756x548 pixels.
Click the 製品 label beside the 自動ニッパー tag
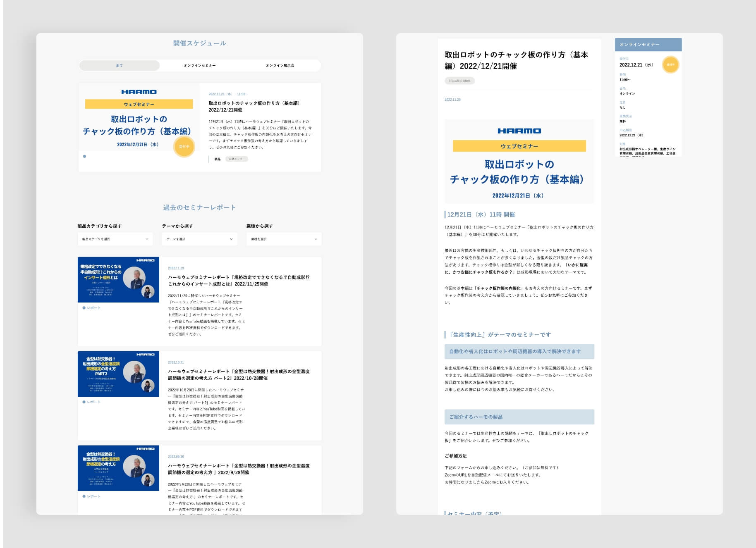(x=218, y=159)
